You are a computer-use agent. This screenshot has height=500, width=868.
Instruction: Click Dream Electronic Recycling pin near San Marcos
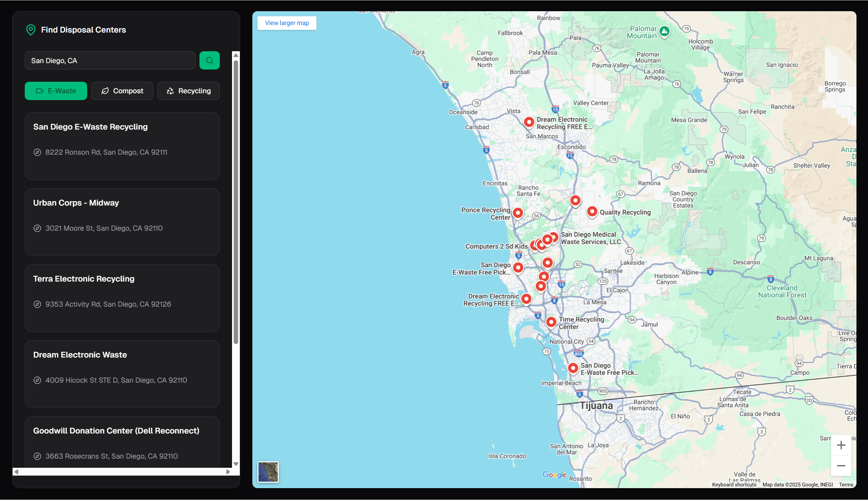coord(529,121)
